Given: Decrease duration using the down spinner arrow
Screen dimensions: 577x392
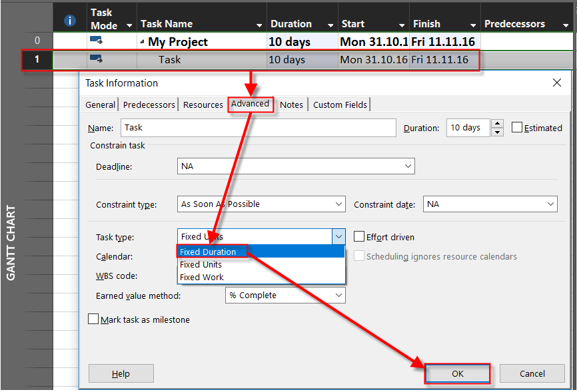Looking at the screenshot, I should [x=497, y=132].
